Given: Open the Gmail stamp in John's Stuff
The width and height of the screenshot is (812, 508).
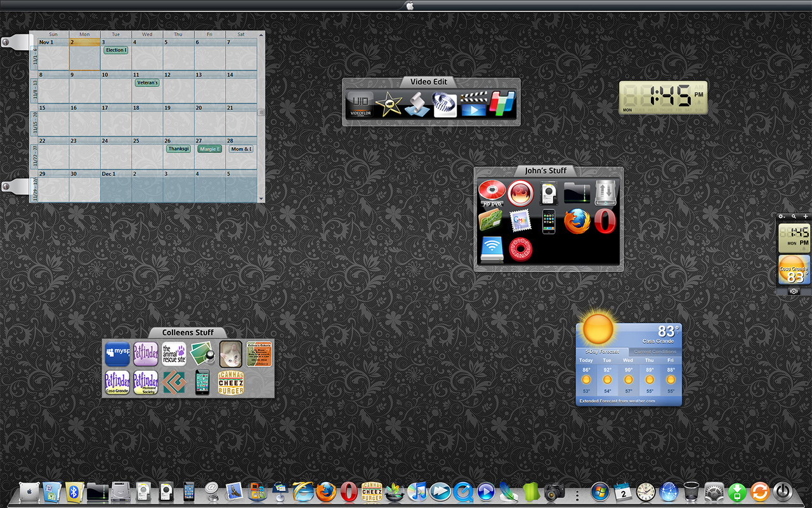Looking at the screenshot, I should 520,221.
